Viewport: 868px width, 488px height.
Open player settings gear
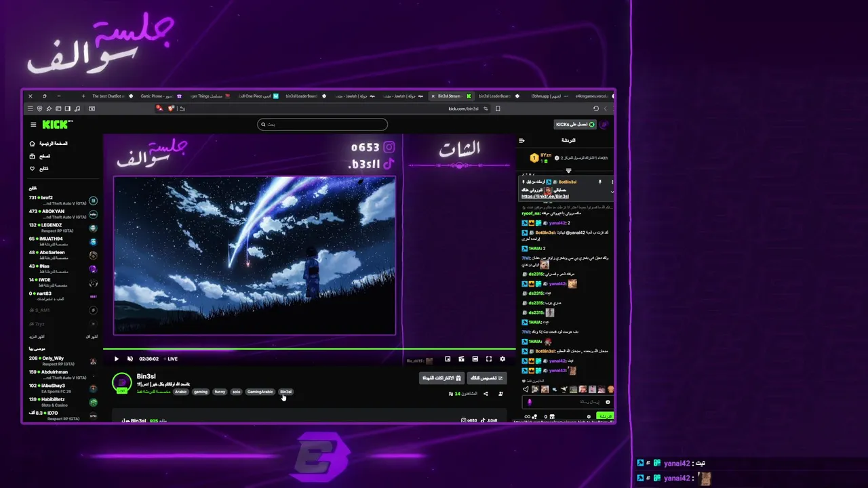(502, 359)
